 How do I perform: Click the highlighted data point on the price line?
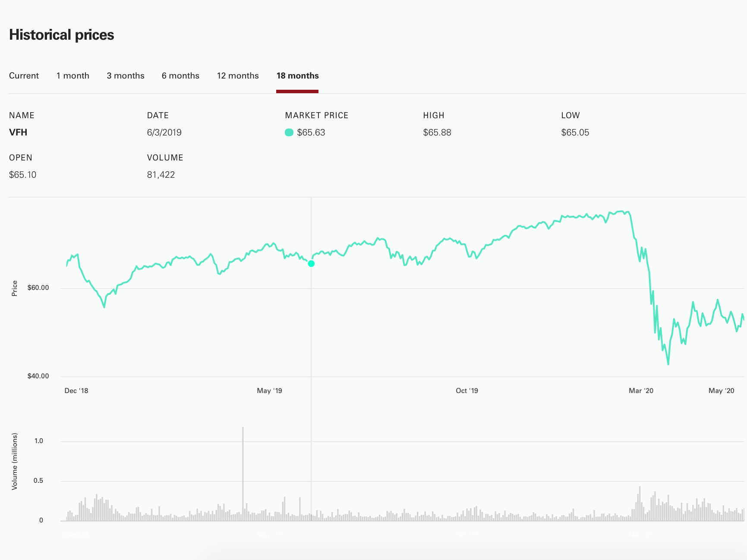pos(311,264)
